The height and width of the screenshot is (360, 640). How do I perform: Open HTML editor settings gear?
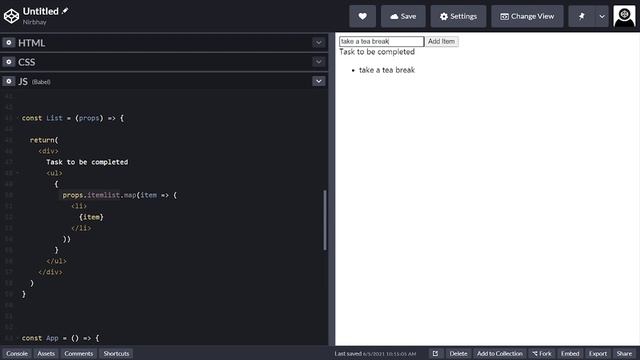point(9,42)
